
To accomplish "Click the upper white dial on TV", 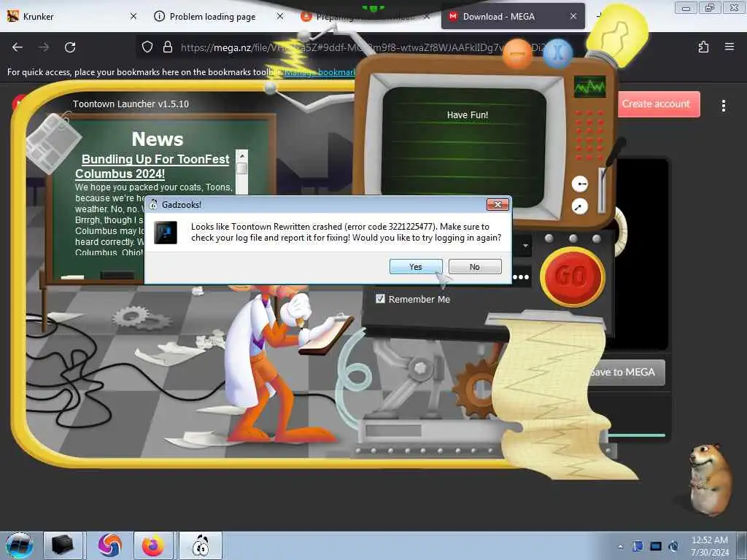I will pos(579,184).
